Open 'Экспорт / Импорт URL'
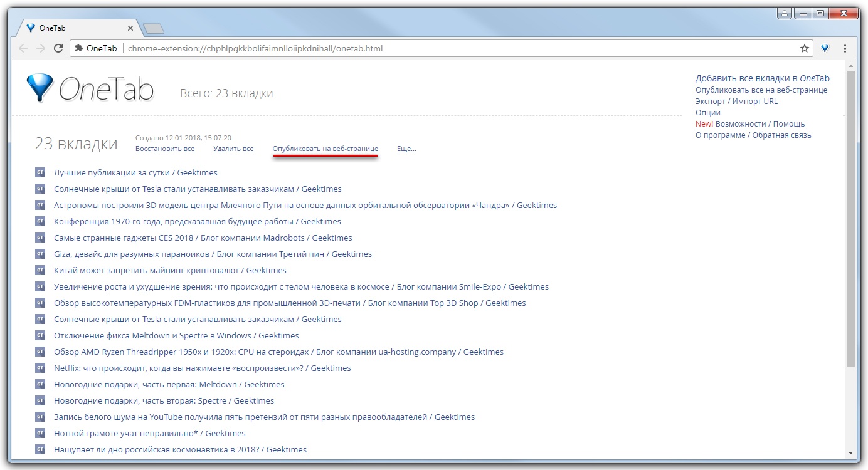The image size is (868, 470). [x=736, y=101]
